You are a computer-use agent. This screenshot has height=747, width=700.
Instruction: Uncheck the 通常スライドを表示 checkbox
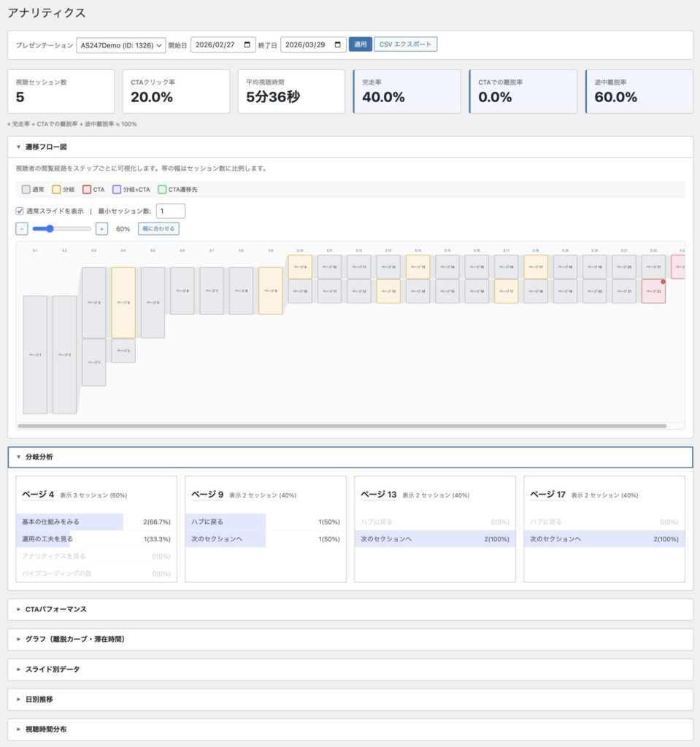[x=20, y=211]
